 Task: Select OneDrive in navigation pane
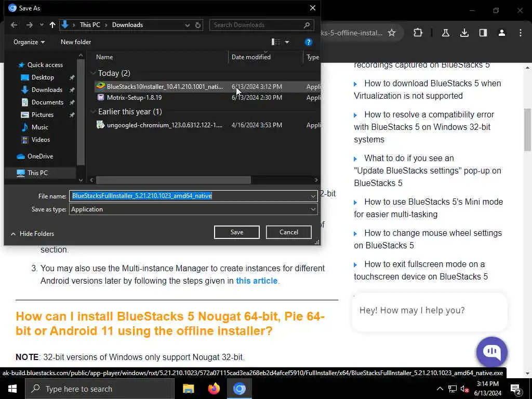point(40,156)
